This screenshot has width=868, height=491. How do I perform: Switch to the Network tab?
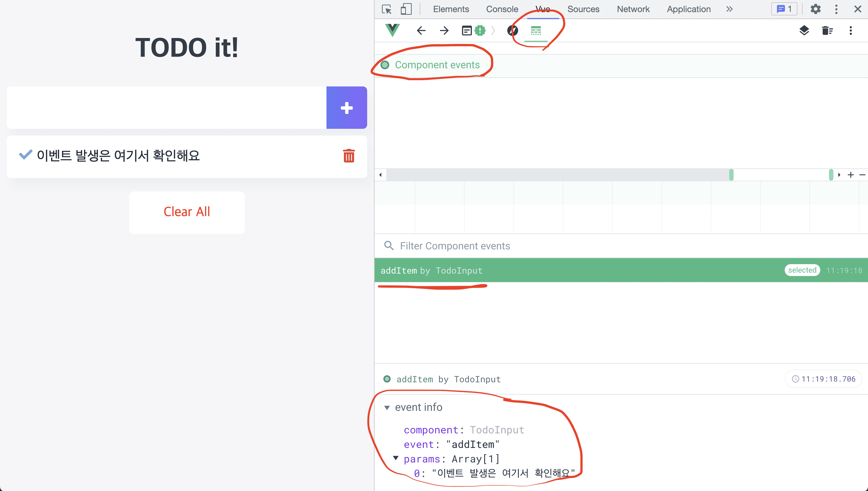pyautogui.click(x=633, y=9)
